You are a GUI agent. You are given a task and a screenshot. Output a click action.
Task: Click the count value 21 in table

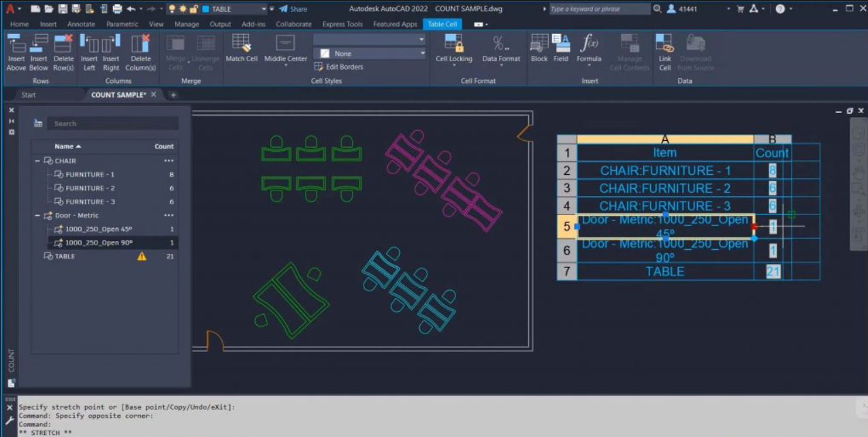pyautogui.click(x=773, y=272)
